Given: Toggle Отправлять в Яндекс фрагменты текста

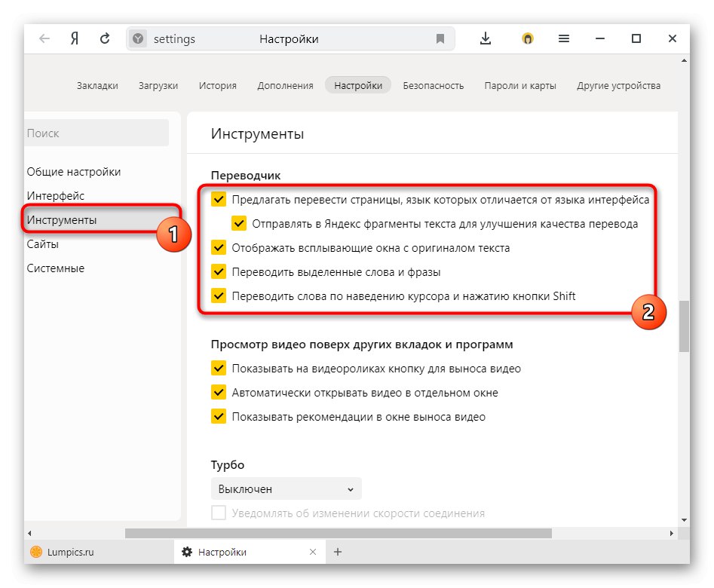Looking at the screenshot, I should coord(239,224).
